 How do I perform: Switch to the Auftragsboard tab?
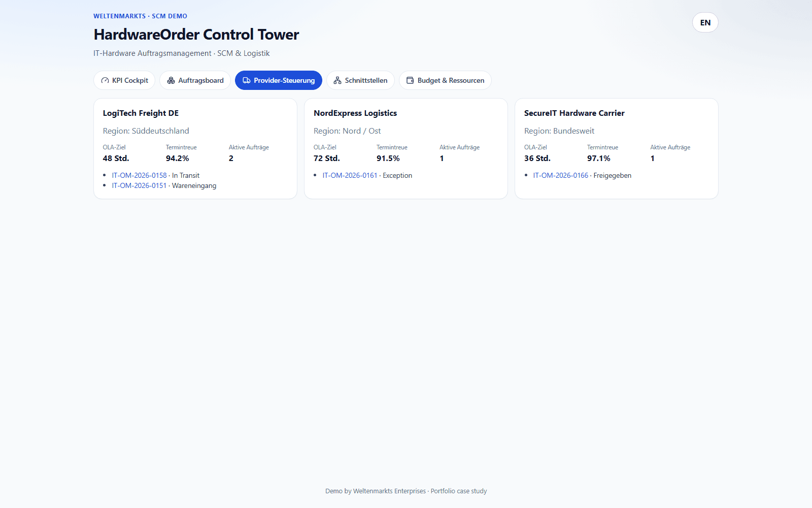pyautogui.click(x=195, y=80)
